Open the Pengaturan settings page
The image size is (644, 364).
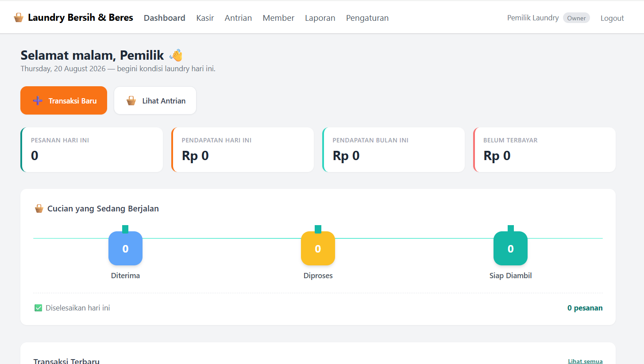pos(367,18)
